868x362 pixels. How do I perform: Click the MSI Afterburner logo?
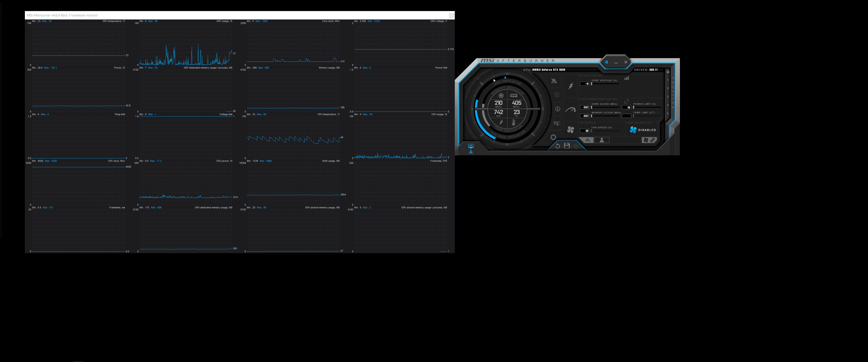517,61
